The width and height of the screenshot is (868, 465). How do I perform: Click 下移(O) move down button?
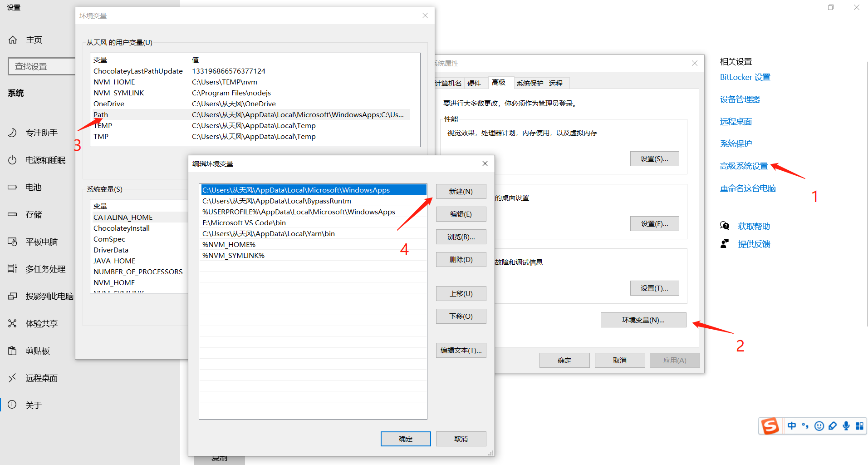point(461,317)
